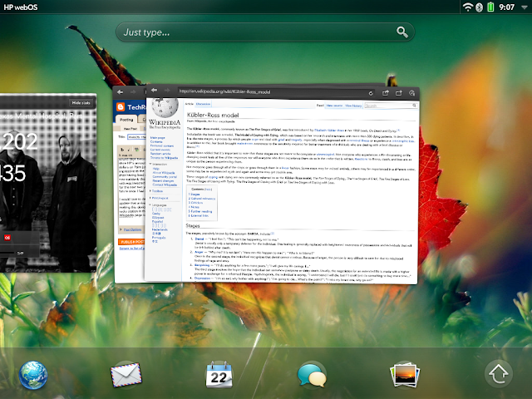532x399 pixels.
Task: Open the Community portal link
Action: 165,177
